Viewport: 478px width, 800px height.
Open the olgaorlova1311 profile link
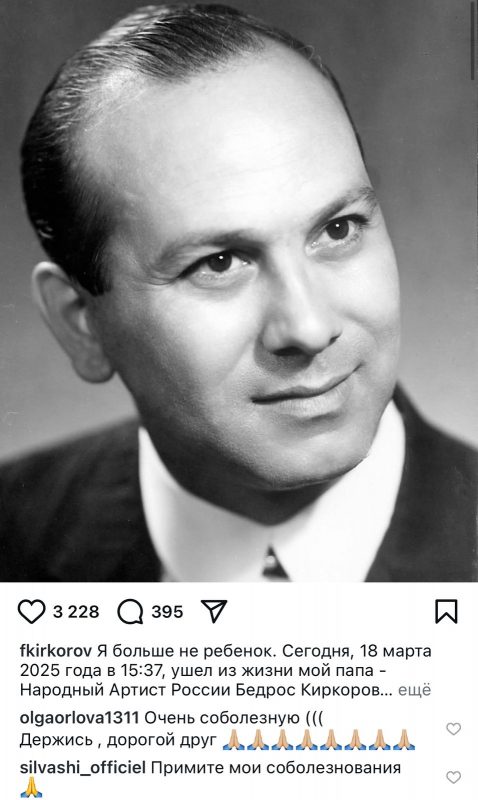(x=79, y=717)
